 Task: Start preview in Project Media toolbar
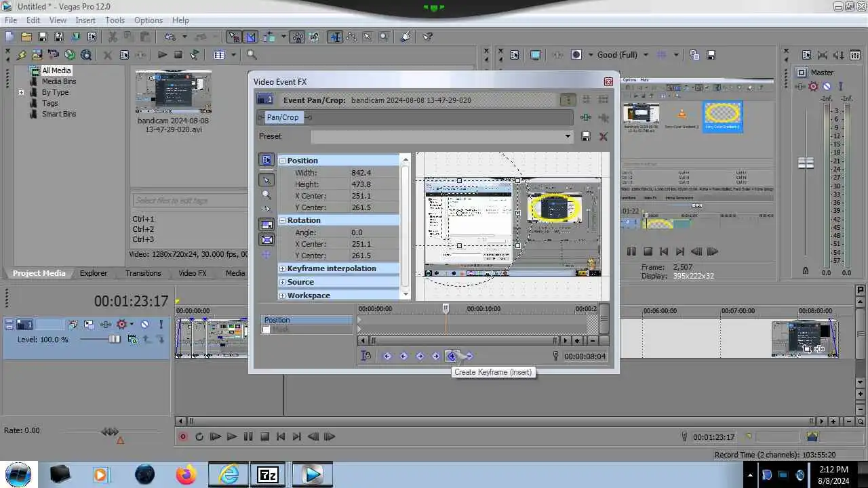click(163, 55)
